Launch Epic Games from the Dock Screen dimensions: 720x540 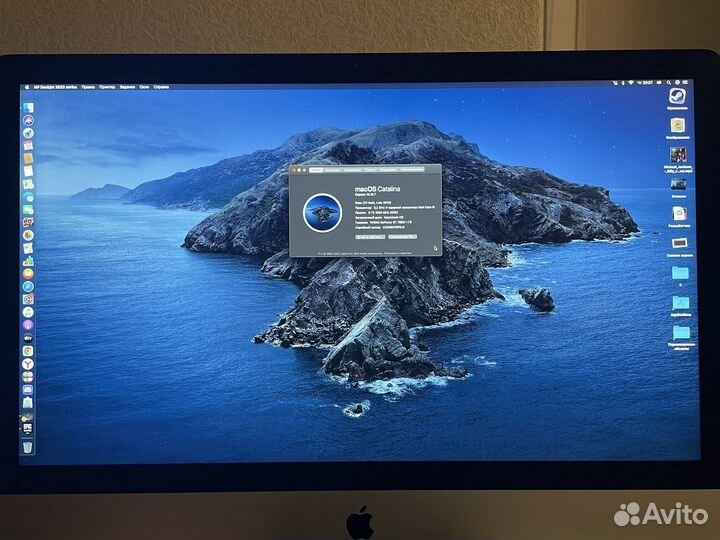pos(28,428)
